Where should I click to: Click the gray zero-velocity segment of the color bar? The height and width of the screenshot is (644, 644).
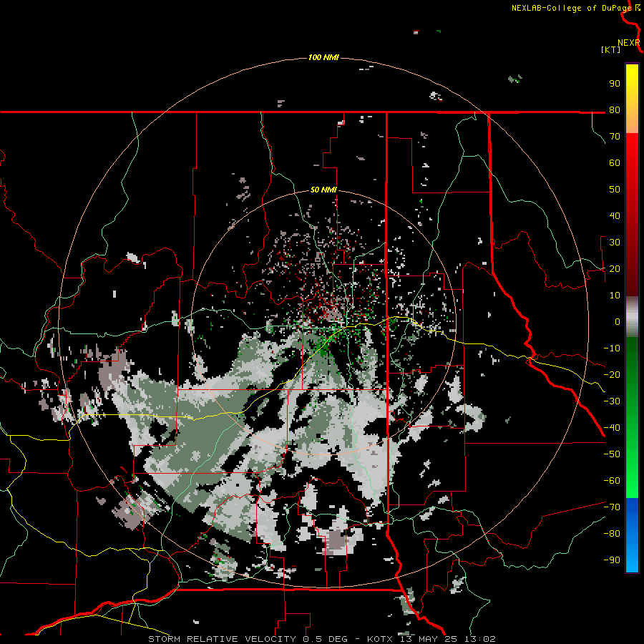632,316
